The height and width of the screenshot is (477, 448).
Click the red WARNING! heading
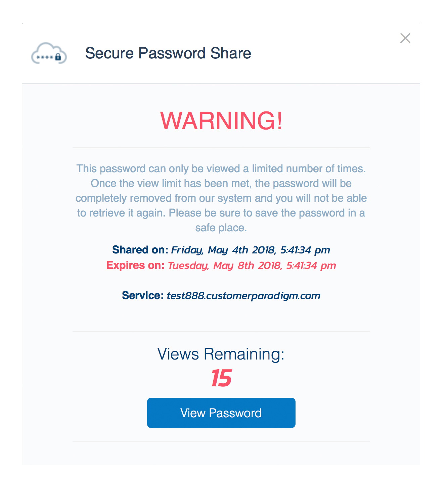221,121
